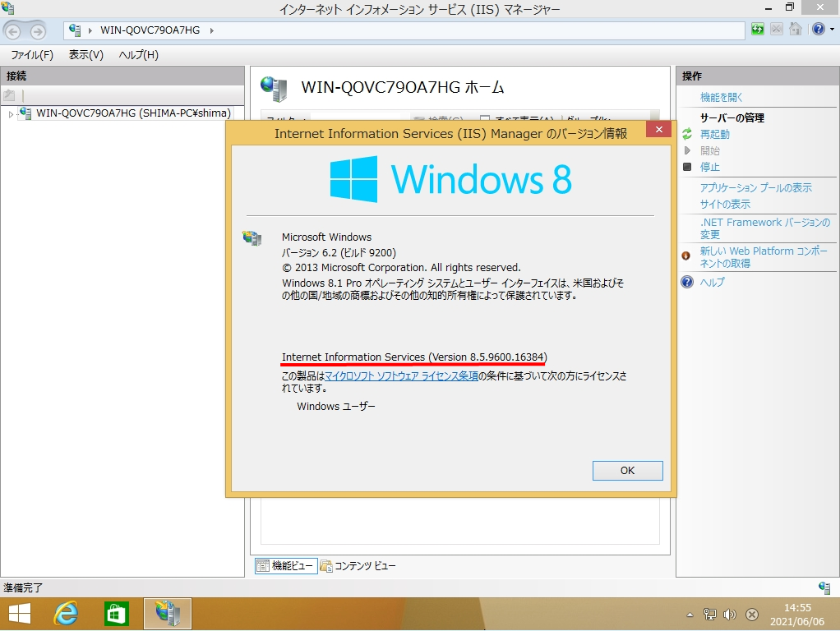This screenshot has width=840, height=631.
Task: Click the サイトの表示 link
Action: 725,204
